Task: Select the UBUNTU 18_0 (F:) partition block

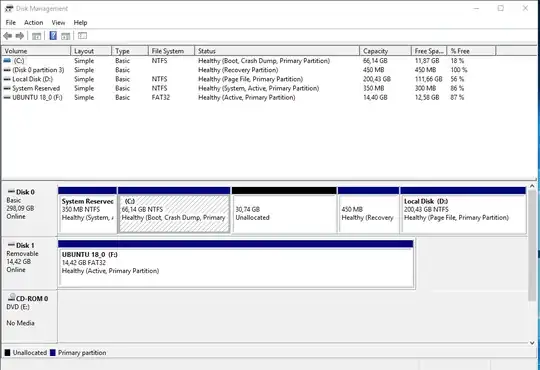Action: [x=236, y=264]
